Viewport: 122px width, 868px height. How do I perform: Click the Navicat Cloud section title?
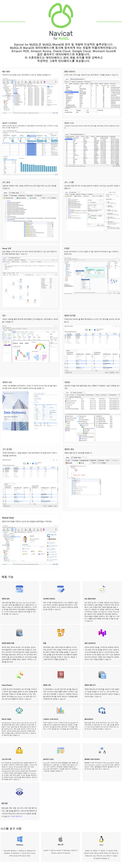click(x=8, y=518)
